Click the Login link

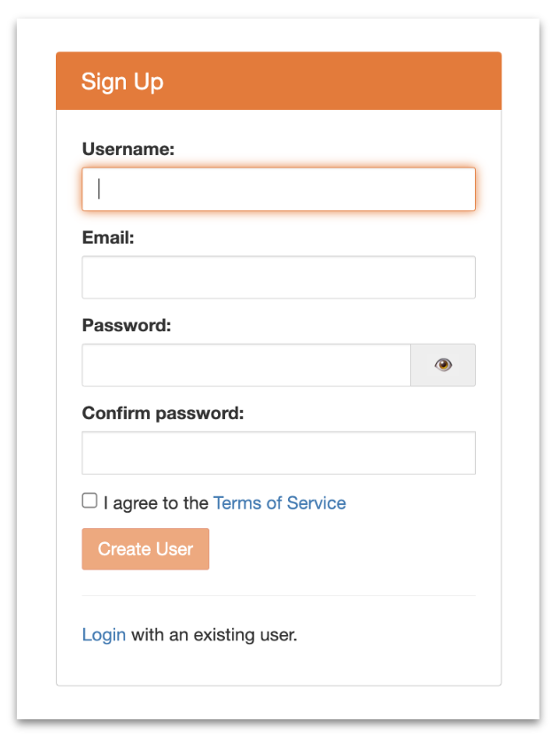[104, 634]
